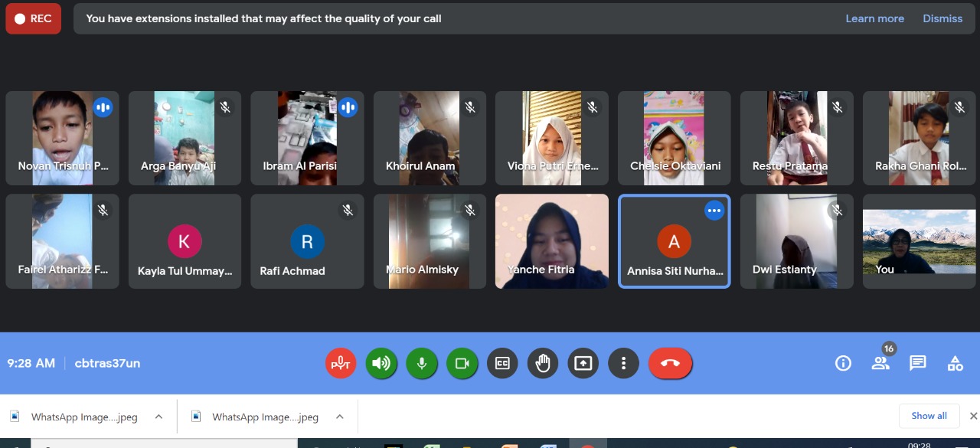Toggle the push-to-talk PTT button

341,364
